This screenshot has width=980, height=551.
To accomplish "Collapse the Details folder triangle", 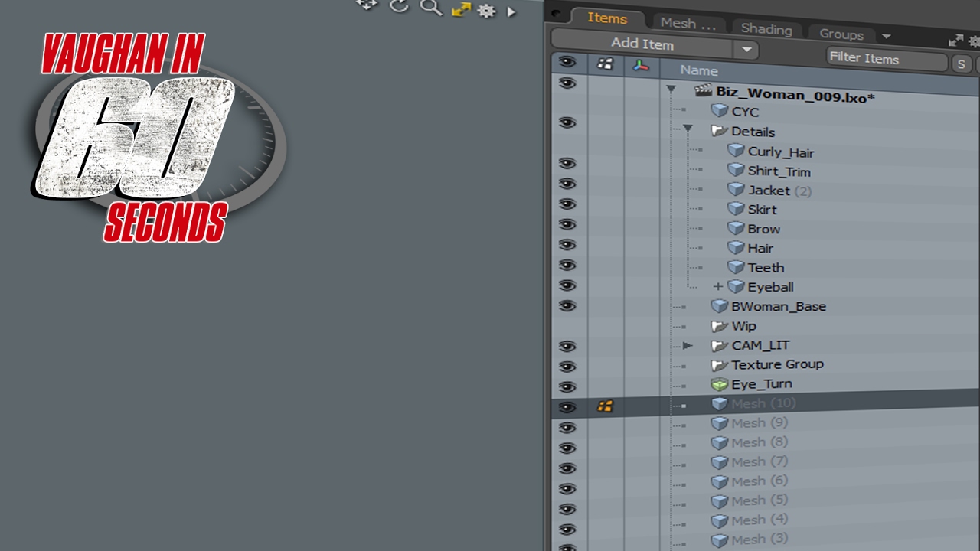I will [688, 129].
